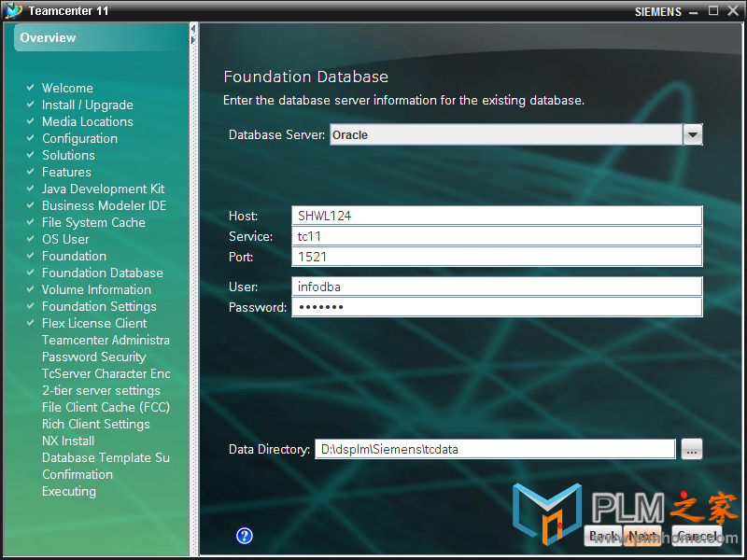747x560 pixels.
Task: Go back to the previous step
Action: 602,536
